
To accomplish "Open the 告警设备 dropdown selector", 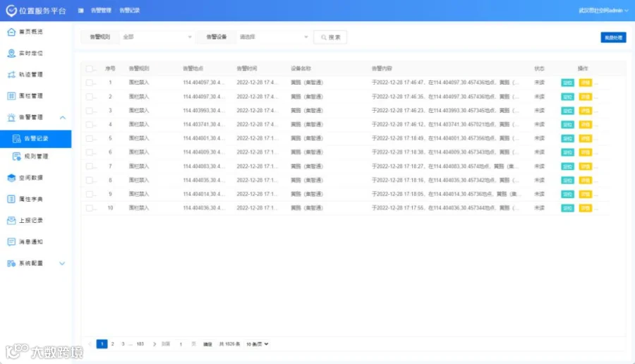I will (x=273, y=37).
